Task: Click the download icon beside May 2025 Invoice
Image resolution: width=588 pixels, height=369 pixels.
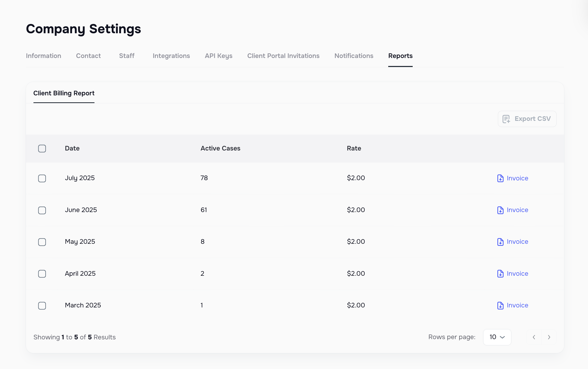Action: point(500,242)
